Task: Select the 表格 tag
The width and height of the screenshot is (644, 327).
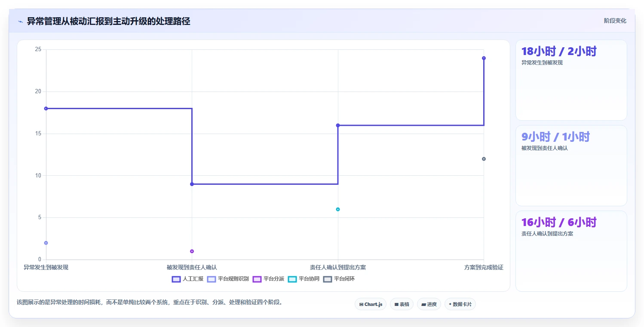Action: [x=402, y=304]
